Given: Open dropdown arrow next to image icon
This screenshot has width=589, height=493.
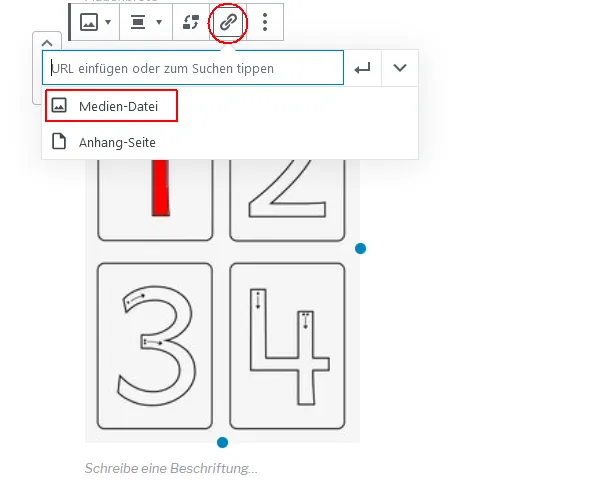Looking at the screenshot, I should pyautogui.click(x=108, y=22).
